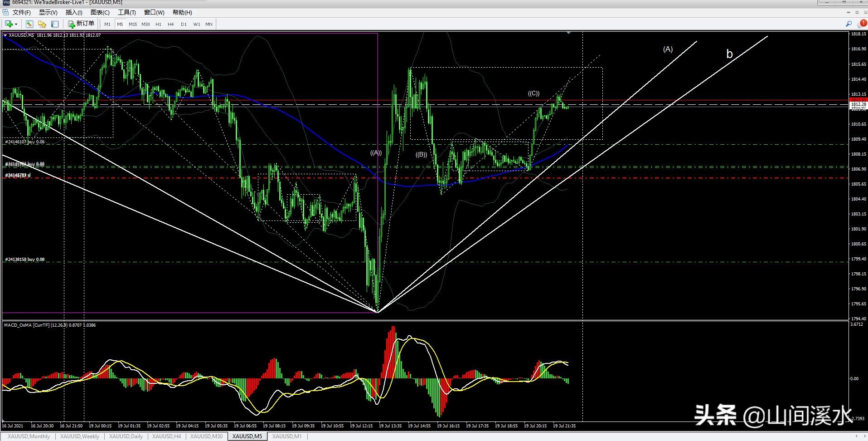Viewport: 868px width, 441px height.
Task: Select the ((A)) wave label
Action: tap(376, 153)
